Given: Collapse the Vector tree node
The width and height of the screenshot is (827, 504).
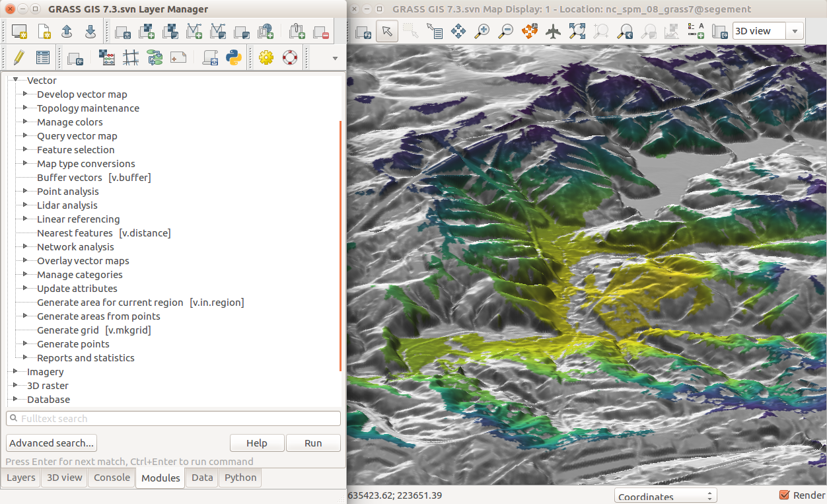Looking at the screenshot, I should tap(15, 80).
